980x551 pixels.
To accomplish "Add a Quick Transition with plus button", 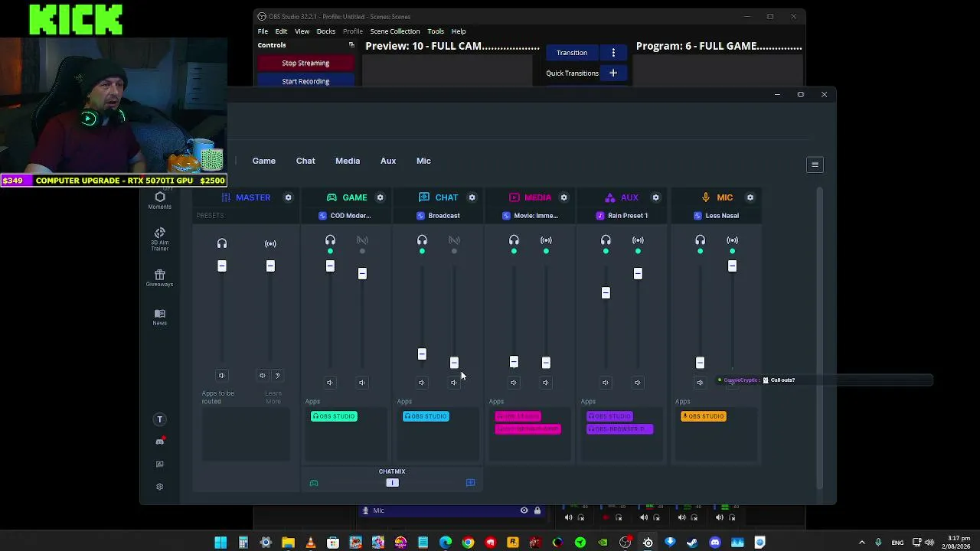I will [x=613, y=73].
